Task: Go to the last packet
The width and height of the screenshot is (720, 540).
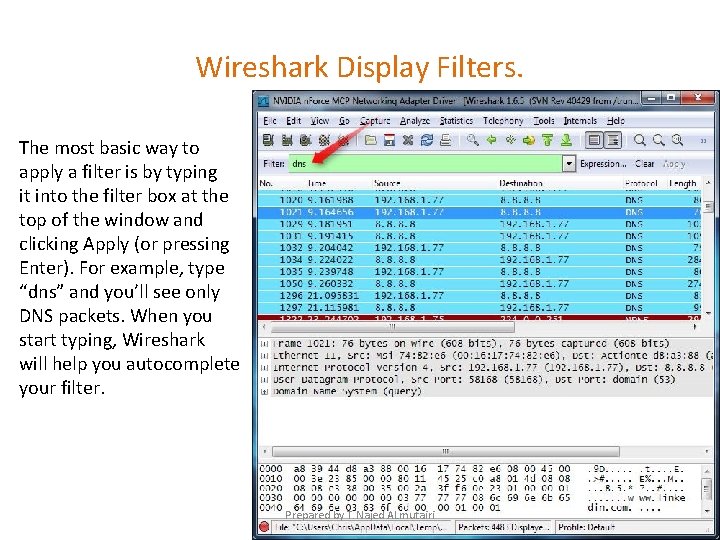Action: [566, 140]
